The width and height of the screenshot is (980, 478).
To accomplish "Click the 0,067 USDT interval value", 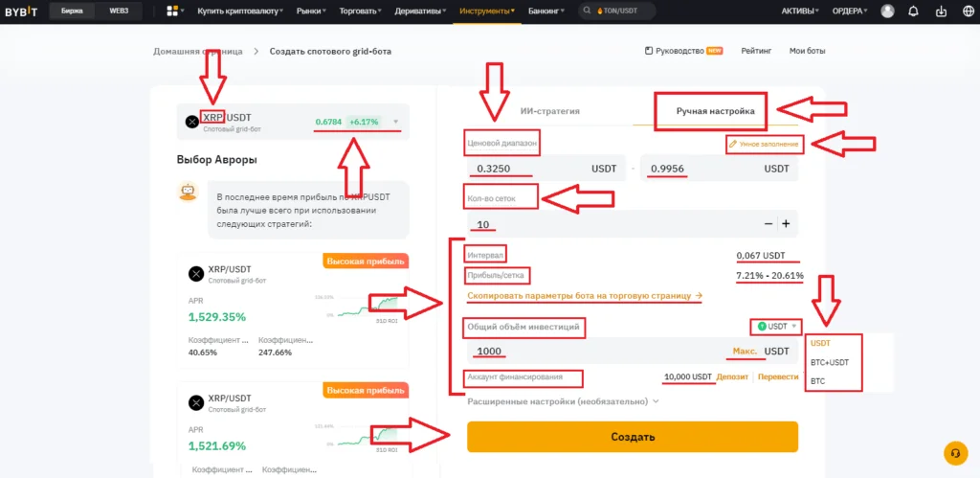I will coord(761,255).
